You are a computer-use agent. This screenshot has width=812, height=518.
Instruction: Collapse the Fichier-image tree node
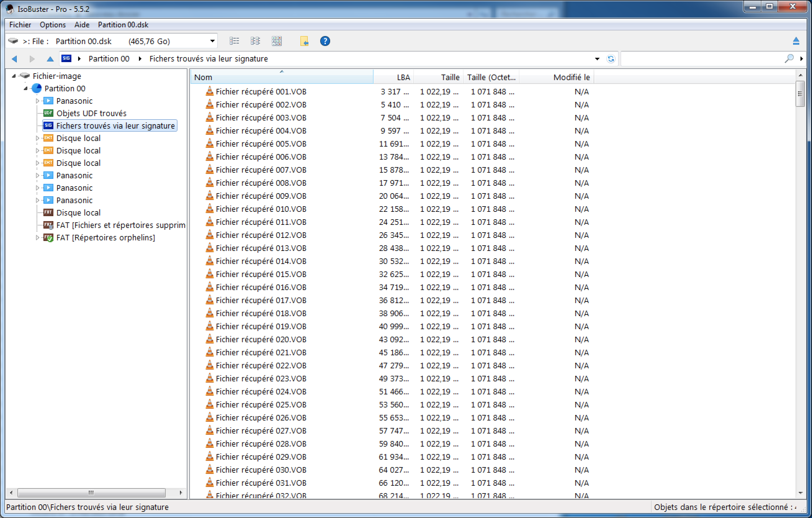[13, 76]
